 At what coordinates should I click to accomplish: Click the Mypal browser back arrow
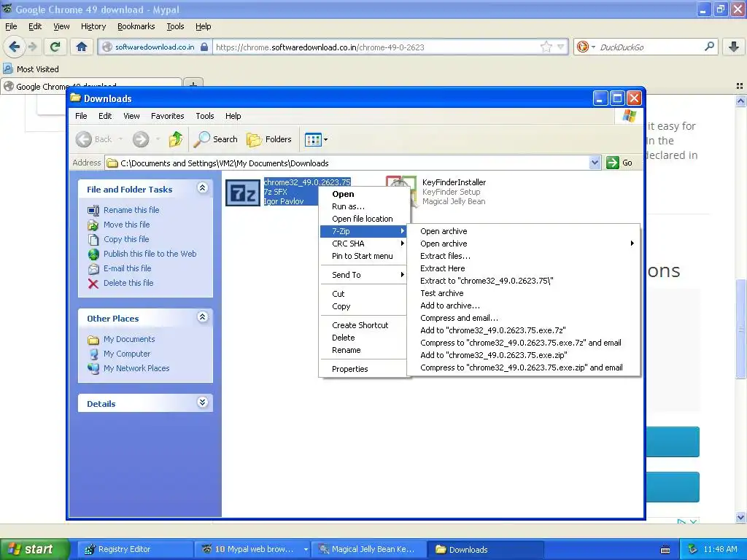point(15,47)
